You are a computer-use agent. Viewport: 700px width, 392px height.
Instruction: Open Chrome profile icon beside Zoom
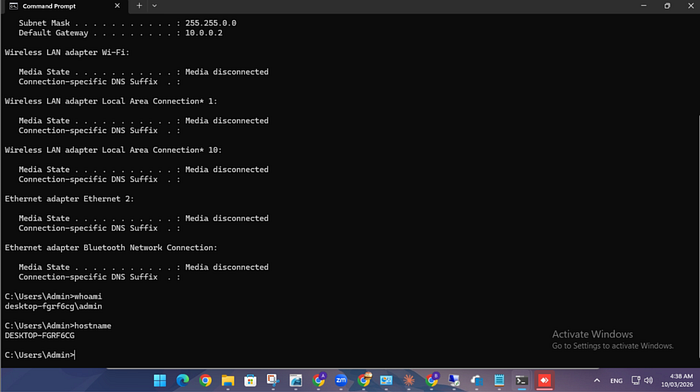pos(319,380)
